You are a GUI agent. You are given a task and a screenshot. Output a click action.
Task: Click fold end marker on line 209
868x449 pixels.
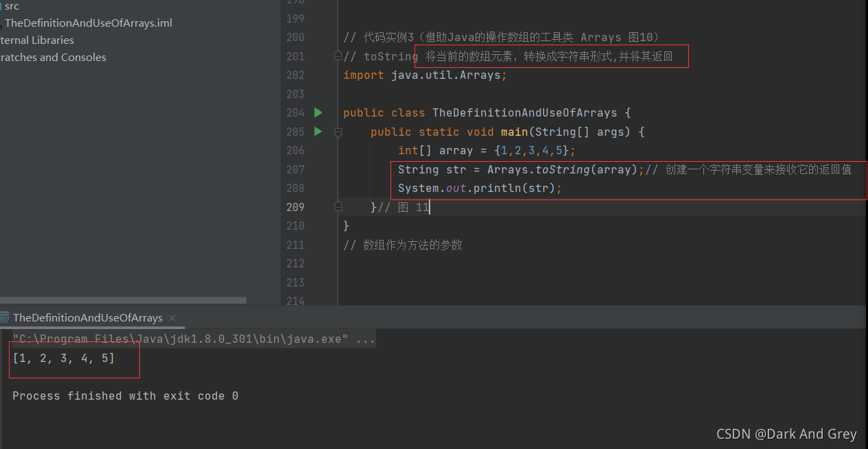[x=338, y=206]
